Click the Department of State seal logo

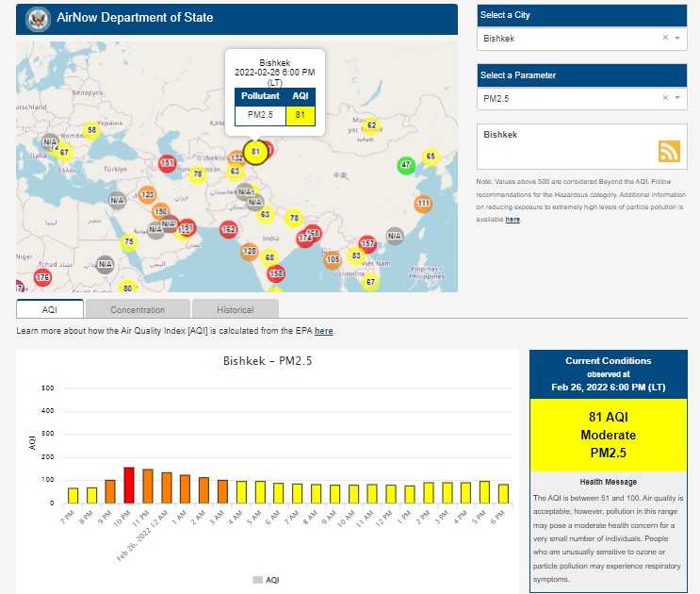click(x=39, y=18)
